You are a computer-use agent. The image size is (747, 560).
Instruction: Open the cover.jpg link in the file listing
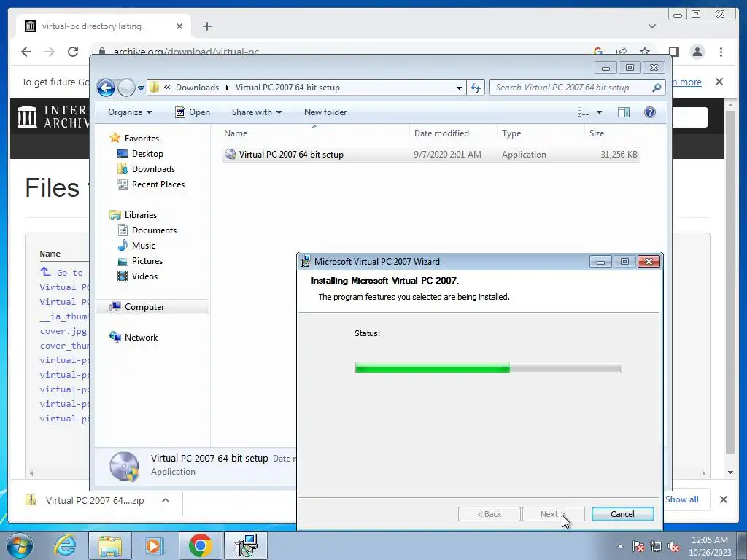[x=63, y=331]
